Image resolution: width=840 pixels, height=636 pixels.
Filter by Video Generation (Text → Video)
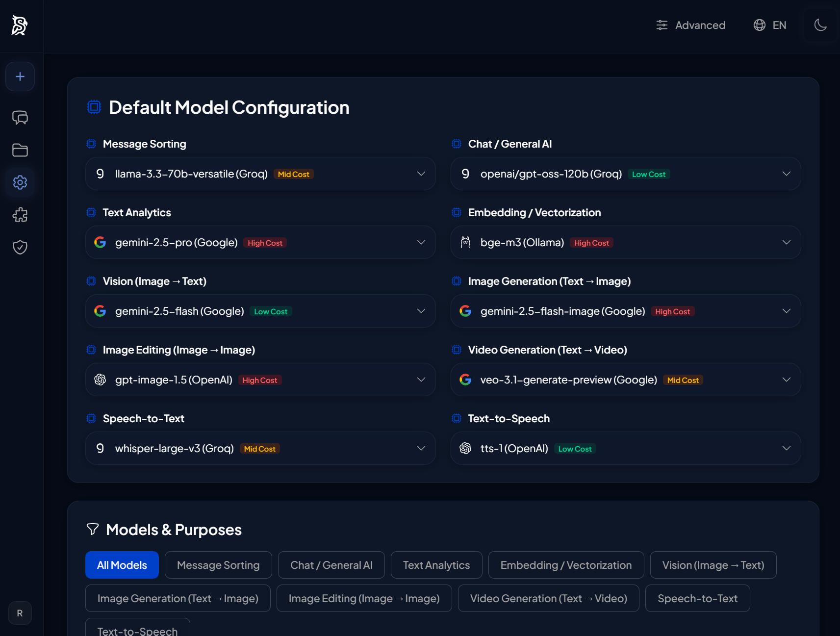pyautogui.click(x=549, y=598)
